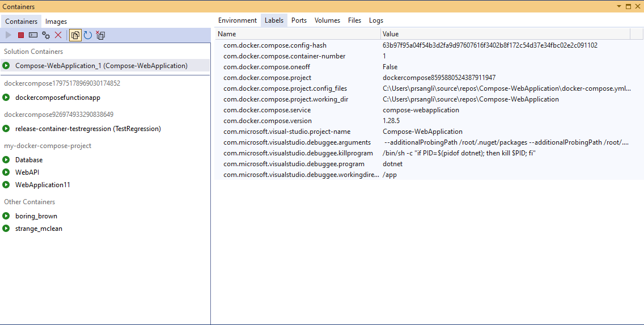Click the oneoff value False

coord(390,67)
